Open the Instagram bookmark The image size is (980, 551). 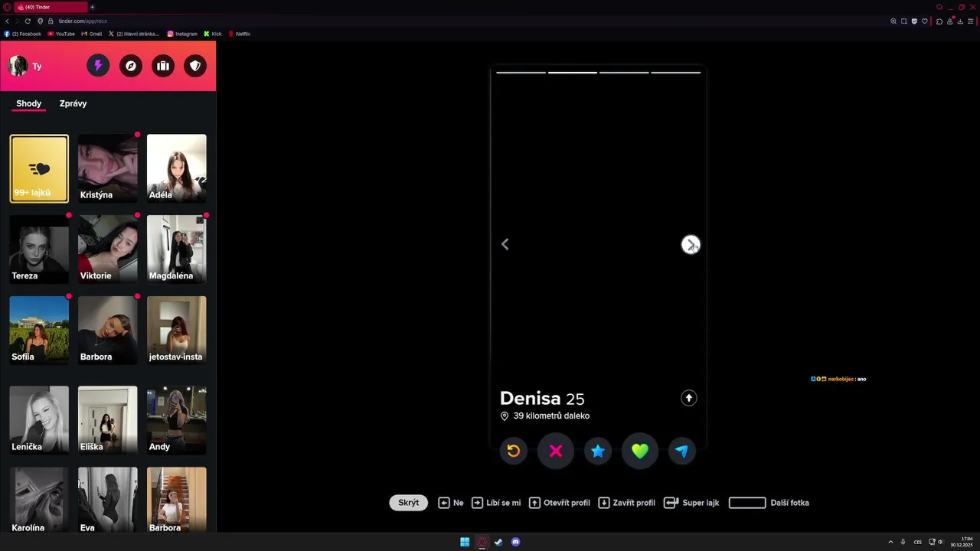[182, 34]
